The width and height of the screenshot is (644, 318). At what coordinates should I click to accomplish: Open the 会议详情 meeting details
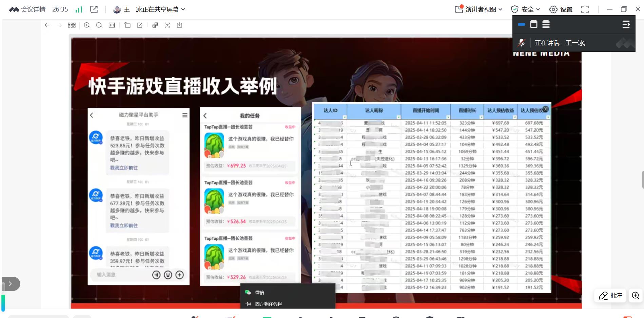coord(27,9)
